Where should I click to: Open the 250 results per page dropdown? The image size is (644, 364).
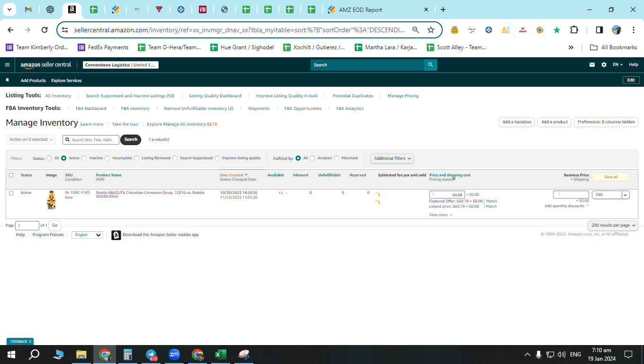point(613,225)
